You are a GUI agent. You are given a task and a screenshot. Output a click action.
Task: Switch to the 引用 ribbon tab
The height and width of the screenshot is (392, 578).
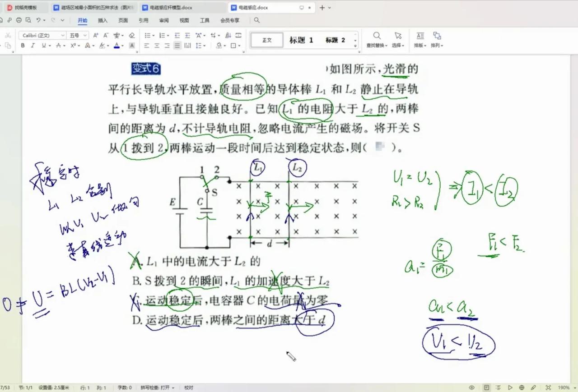(144, 20)
